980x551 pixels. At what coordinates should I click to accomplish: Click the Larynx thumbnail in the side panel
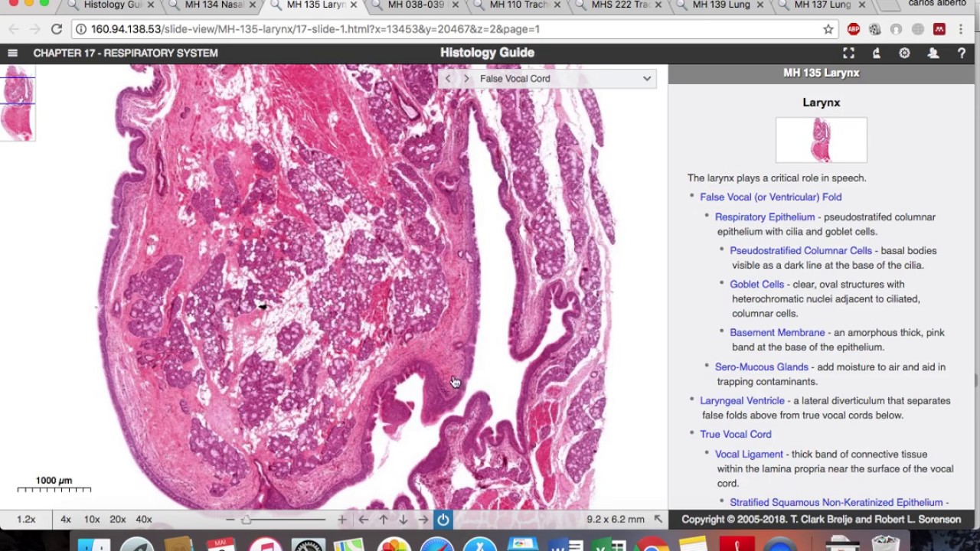pos(822,140)
